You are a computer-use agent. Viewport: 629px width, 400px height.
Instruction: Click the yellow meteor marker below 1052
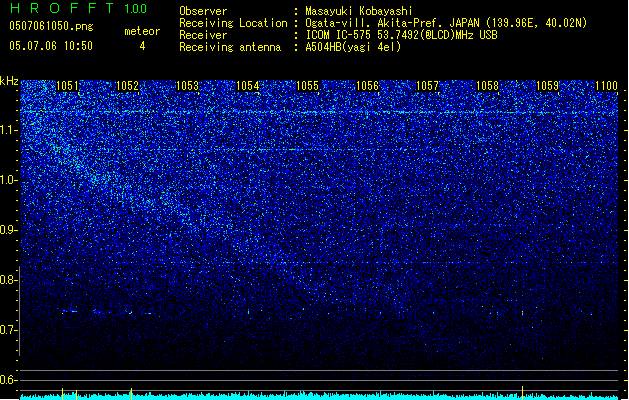click(131, 393)
